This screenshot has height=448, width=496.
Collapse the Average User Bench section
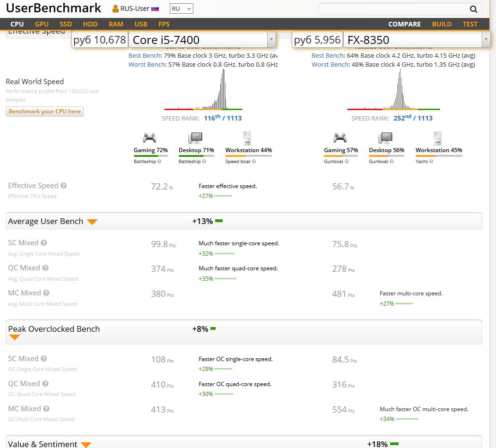click(92, 222)
